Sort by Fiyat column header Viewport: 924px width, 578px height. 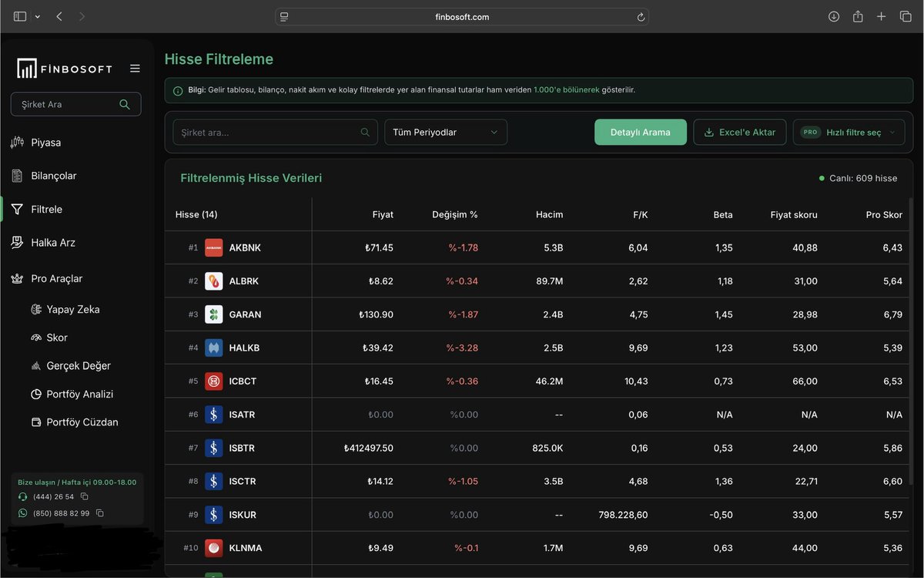pos(383,214)
